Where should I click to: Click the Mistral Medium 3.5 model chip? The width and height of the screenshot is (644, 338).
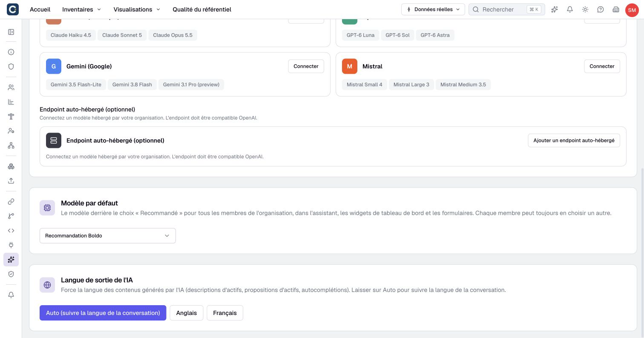[x=463, y=84]
